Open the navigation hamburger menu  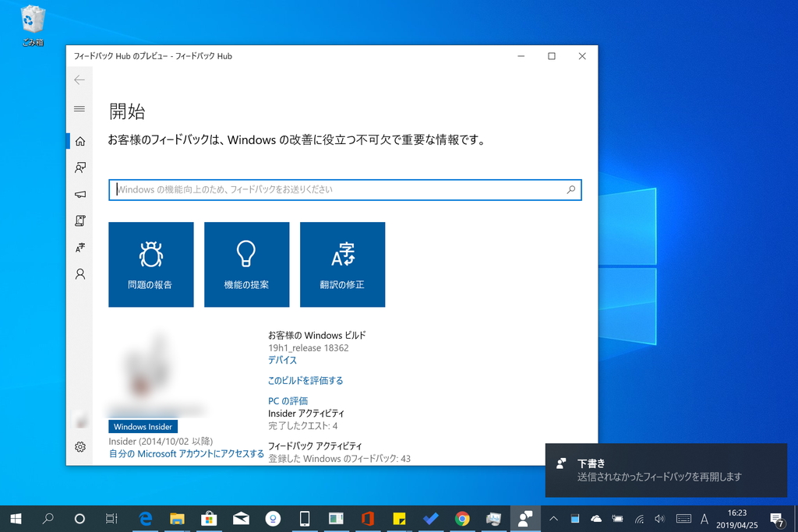click(x=79, y=109)
